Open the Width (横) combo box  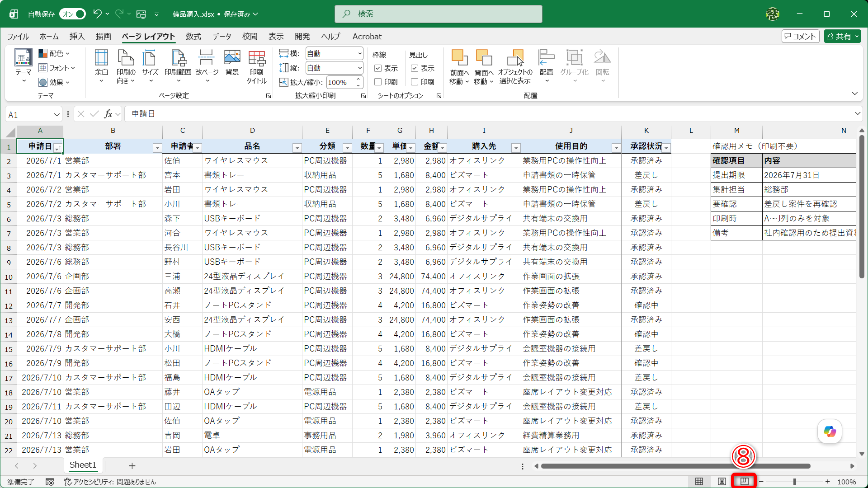pos(334,53)
